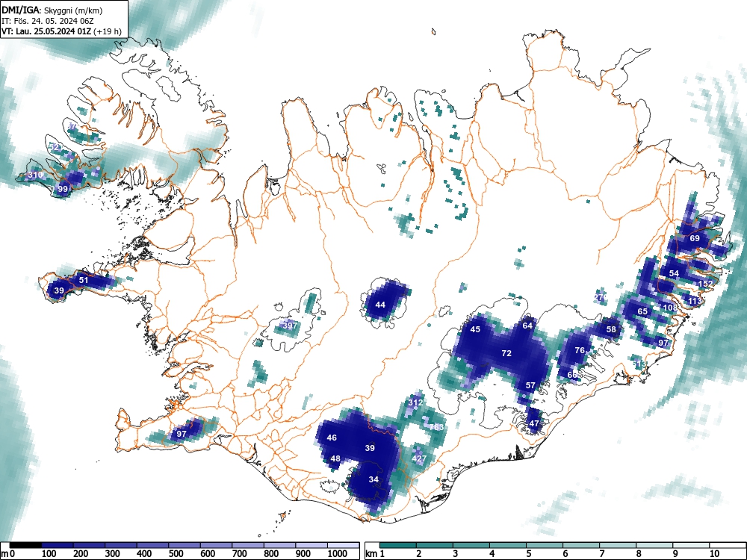
Task: Click the visibility value 34
Action: click(x=373, y=479)
